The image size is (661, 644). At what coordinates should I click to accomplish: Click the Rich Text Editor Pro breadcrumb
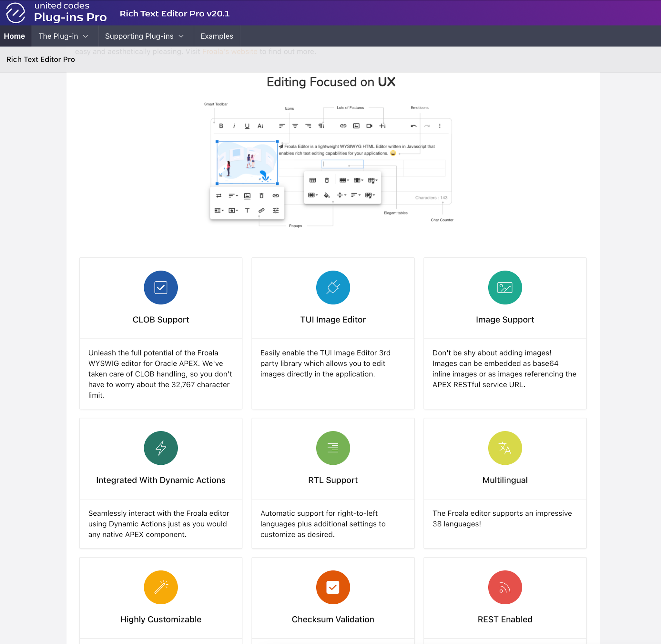coord(41,60)
